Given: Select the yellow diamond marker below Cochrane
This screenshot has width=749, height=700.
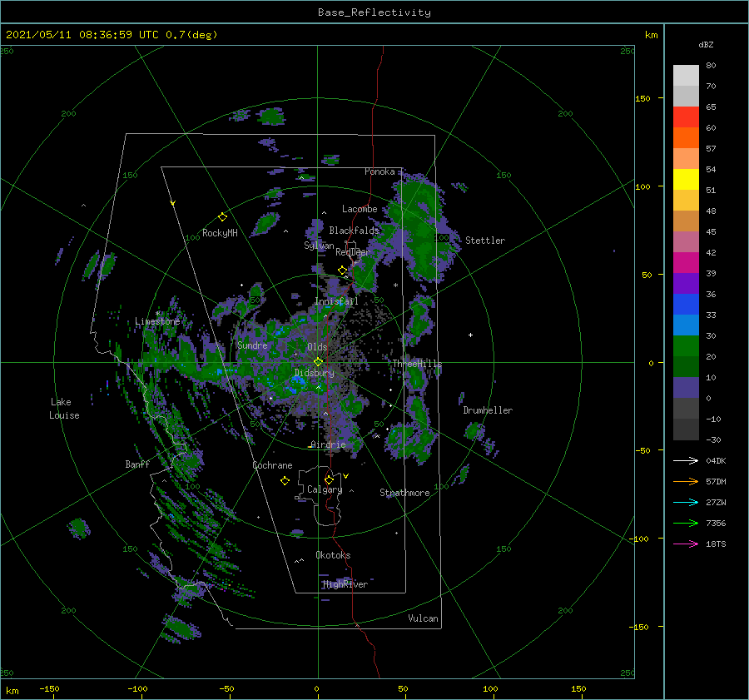Looking at the screenshot, I should [285, 481].
